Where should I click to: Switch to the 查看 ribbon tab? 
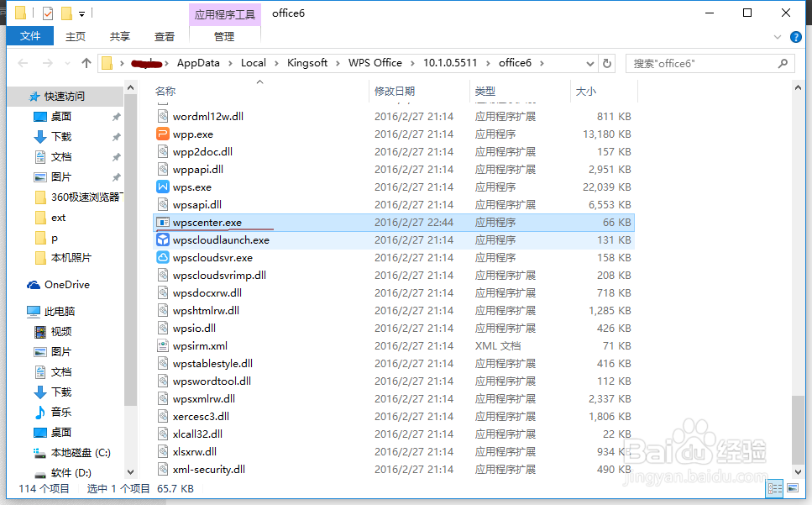point(165,36)
